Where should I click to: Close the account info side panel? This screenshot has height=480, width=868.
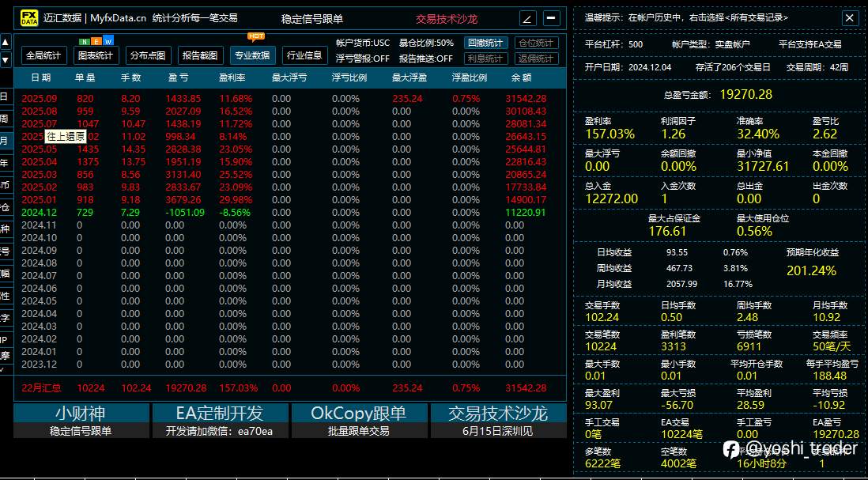pyautogui.click(x=849, y=17)
